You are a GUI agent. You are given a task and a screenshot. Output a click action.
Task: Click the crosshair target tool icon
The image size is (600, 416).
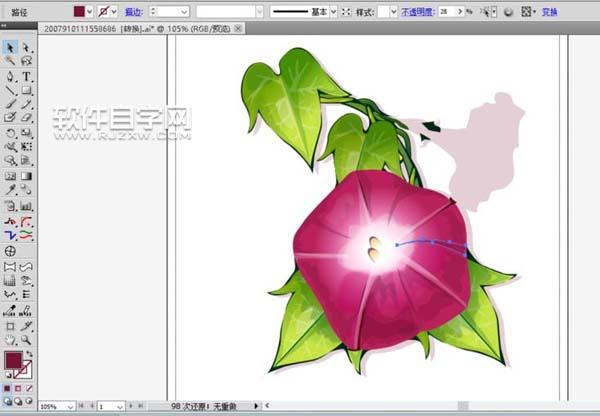point(10,251)
